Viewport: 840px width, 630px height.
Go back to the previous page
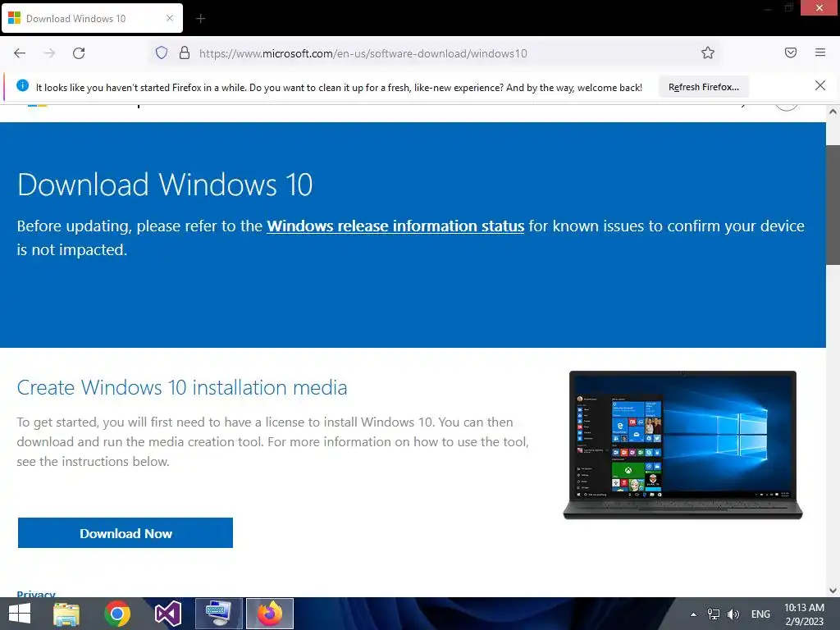[x=20, y=53]
